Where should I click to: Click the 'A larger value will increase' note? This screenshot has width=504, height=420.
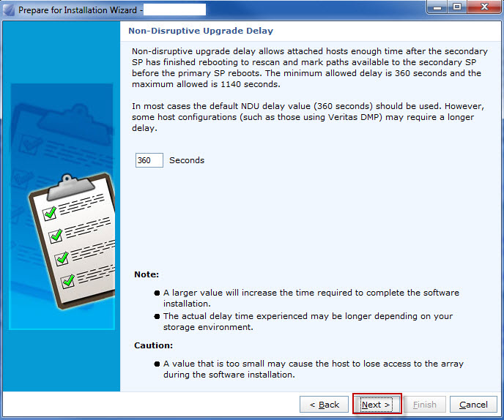tap(311, 298)
